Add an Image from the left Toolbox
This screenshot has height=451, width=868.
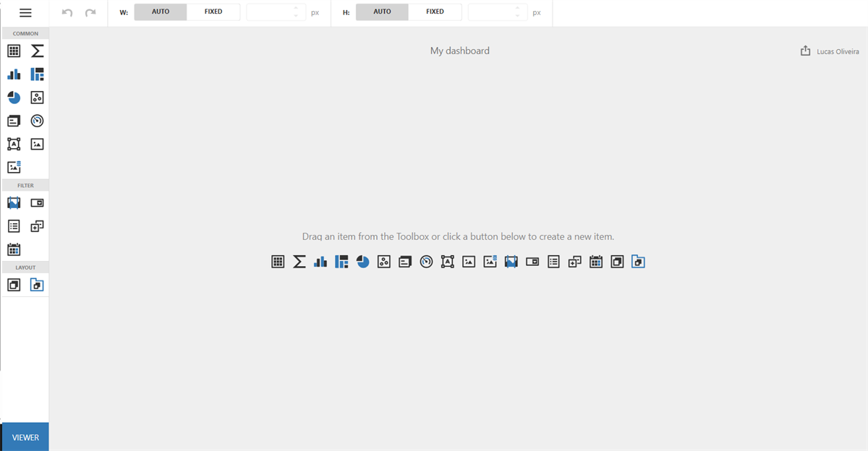(x=37, y=144)
